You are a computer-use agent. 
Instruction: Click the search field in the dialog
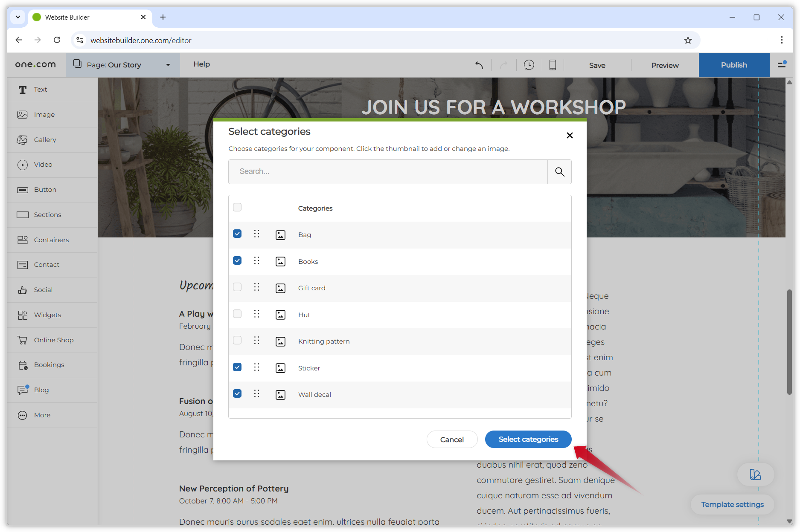(x=387, y=171)
